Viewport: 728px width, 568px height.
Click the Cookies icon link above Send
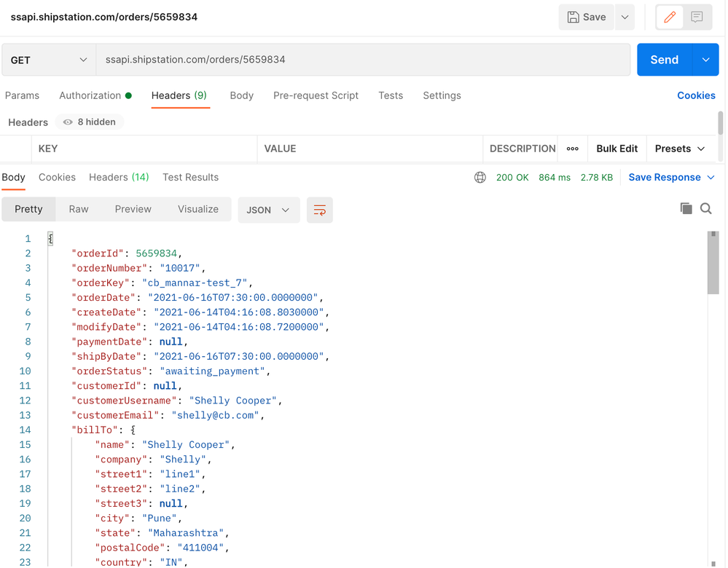[696, 95]
